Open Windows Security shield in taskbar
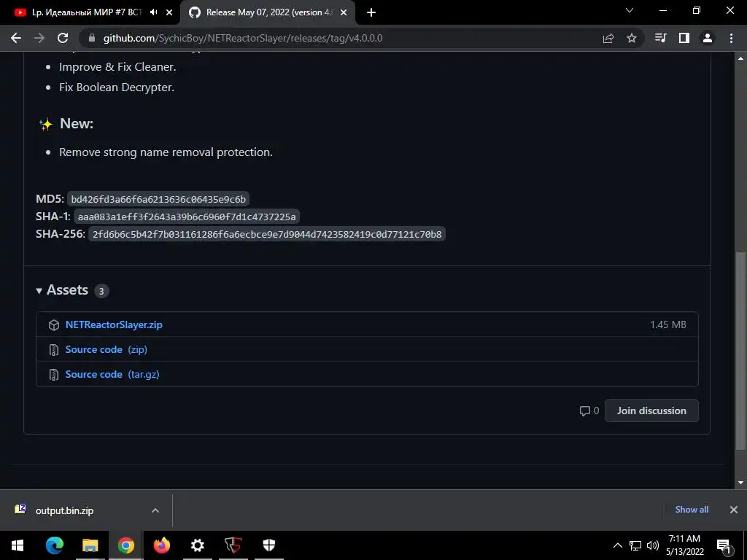The image size is (747, 560). pos(269,545)
